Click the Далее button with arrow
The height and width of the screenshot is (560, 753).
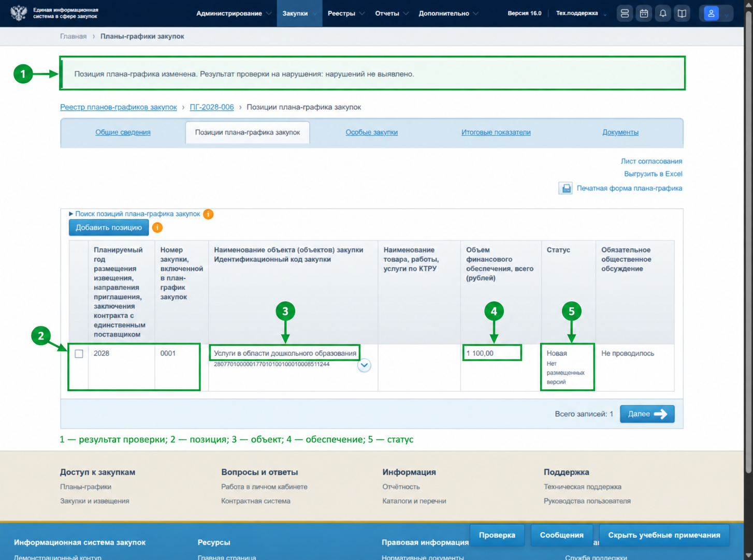click(x=647, y=414)
